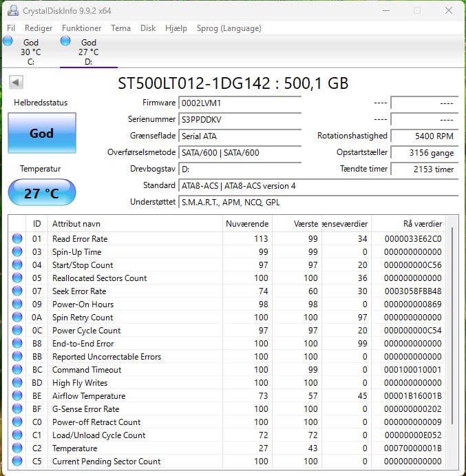Click the 27 °C temperature button
The width and height of the screenshot is (466, 476).
point(42,193)
